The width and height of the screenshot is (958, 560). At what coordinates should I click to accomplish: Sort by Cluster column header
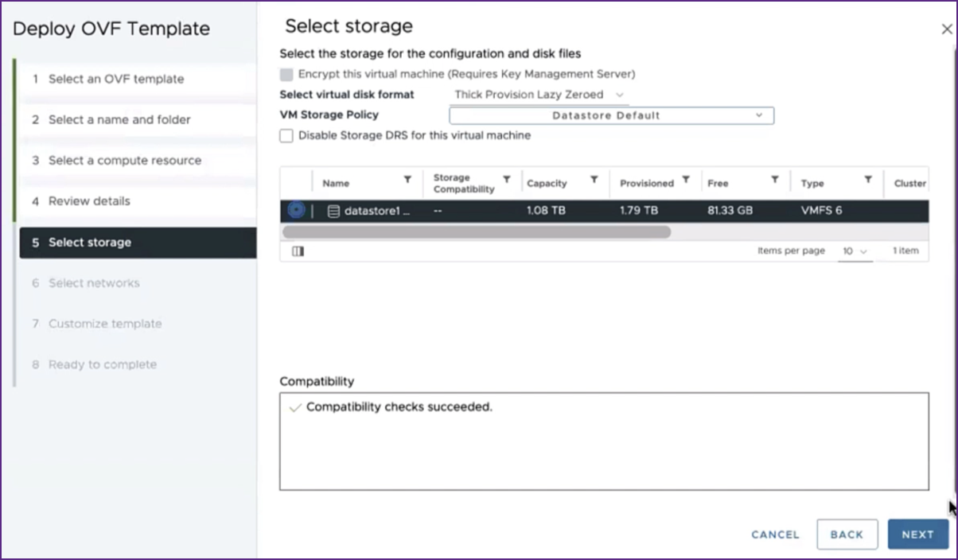point(909,183)
